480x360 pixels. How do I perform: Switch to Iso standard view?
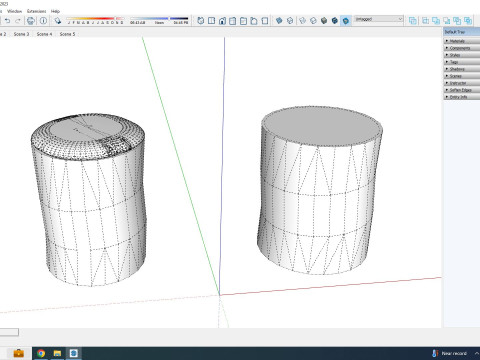tap(201, 21)
